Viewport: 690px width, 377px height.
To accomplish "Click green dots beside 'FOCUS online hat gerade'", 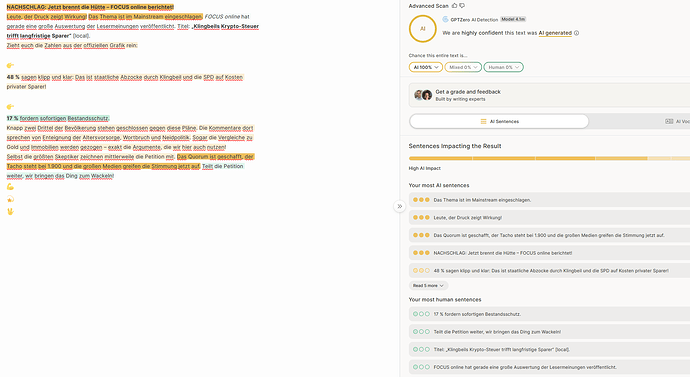I will coord(421,367).
